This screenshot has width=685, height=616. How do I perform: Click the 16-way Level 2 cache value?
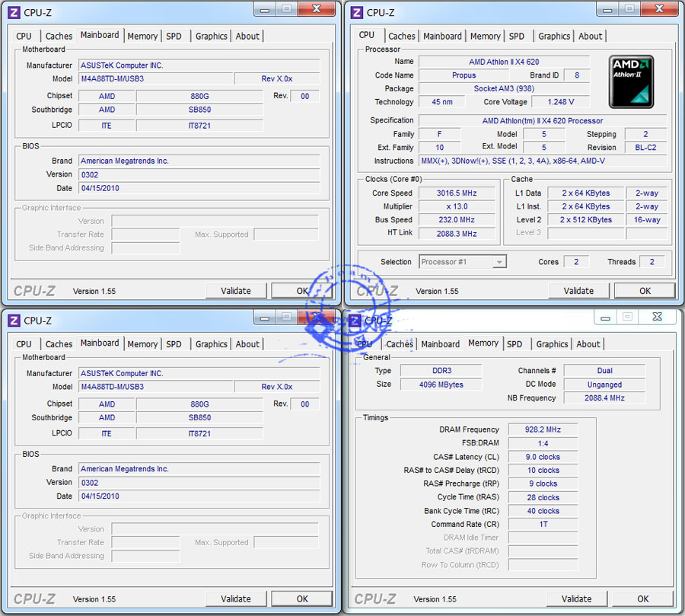pyautogui.click(x=647, y=219)
